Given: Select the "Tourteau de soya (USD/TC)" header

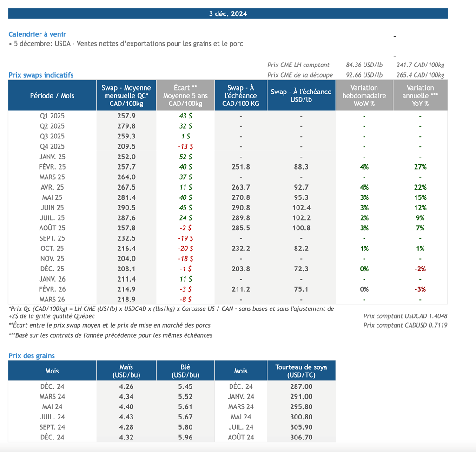Looking at the screenshot, I should click(301, 371).
